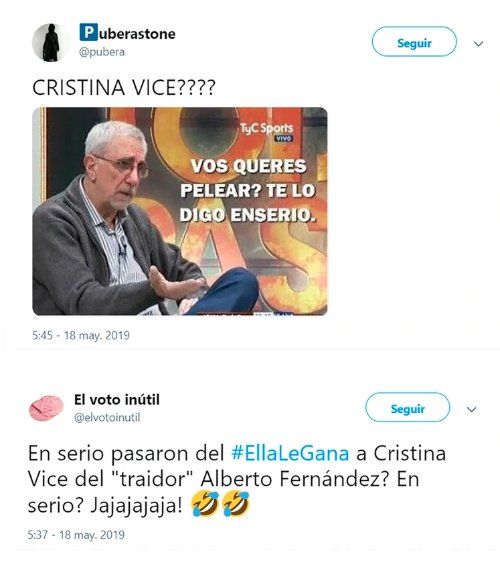Open Puberastone's profile avatar
Viewport: 500px width, 569px height.
click(50, 43)
